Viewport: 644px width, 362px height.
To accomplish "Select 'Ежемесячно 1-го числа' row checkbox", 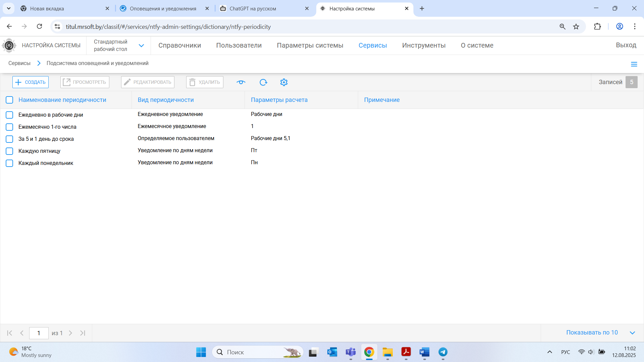I will click(9, 127).
